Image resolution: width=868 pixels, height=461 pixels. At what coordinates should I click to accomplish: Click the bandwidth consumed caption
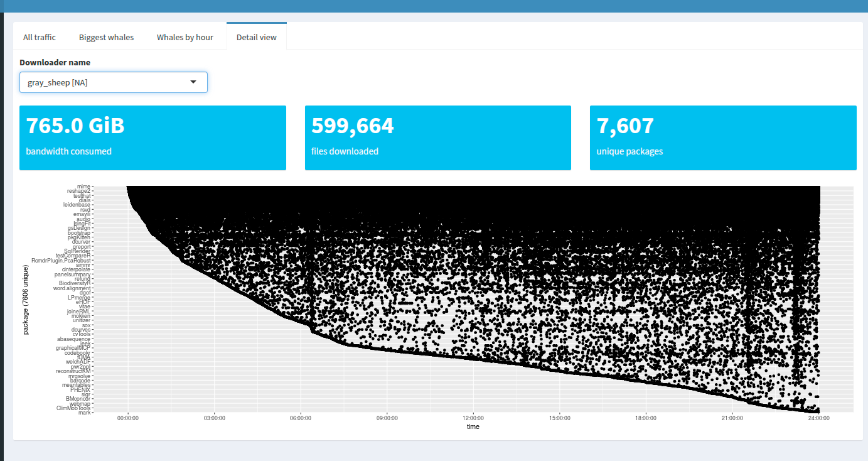tap(69, 151)
